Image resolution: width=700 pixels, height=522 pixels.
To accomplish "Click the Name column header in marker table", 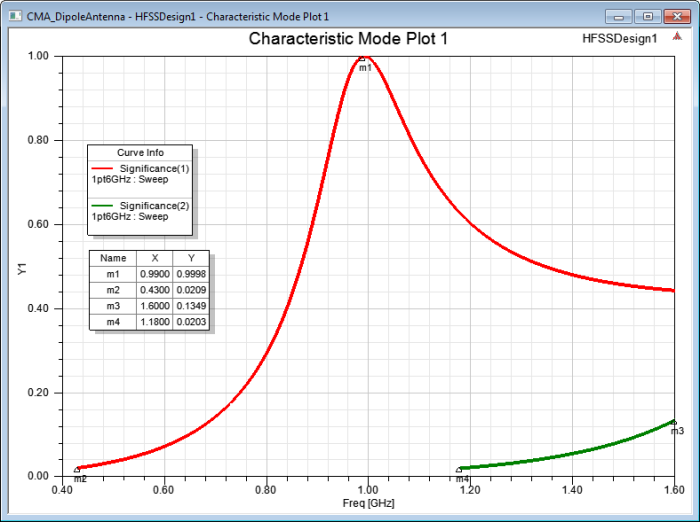I will (x=113, y=257).
